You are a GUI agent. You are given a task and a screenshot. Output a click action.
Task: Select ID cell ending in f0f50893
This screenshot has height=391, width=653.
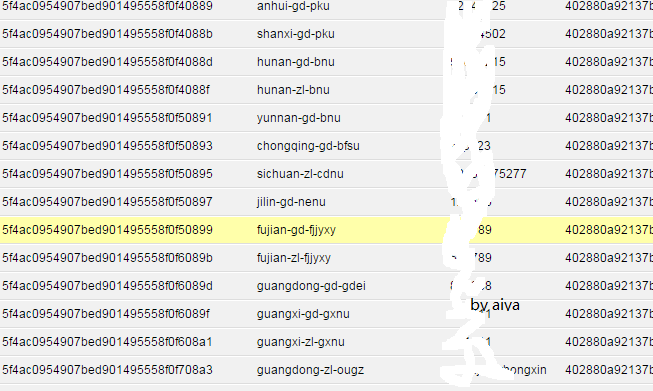107,146
